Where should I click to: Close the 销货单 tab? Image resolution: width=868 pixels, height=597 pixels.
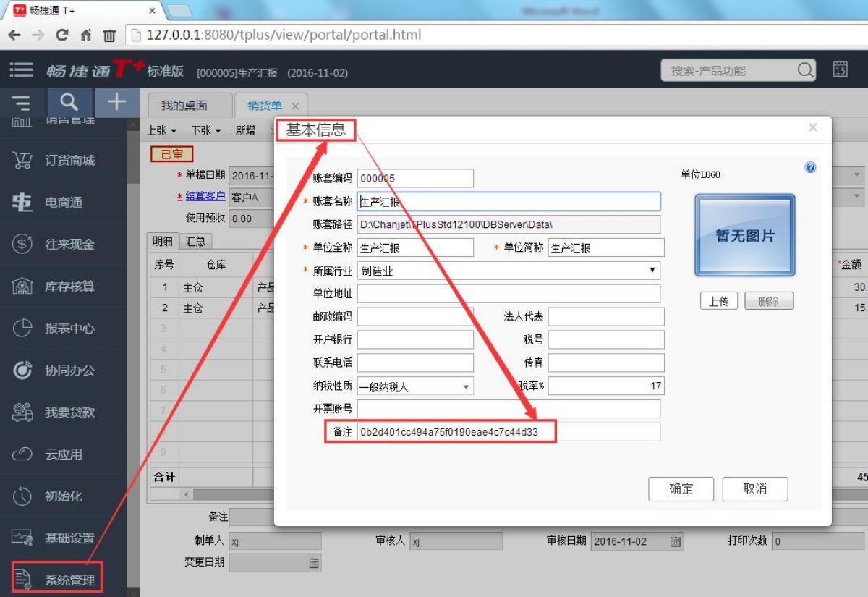point(294,106)
